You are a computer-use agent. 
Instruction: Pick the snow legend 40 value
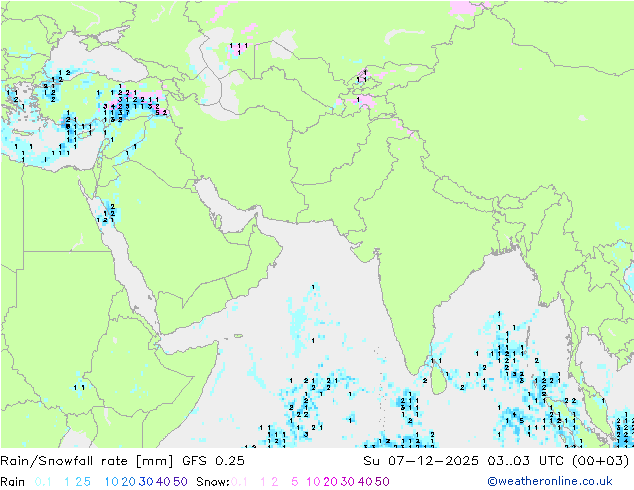pos(365,482)
